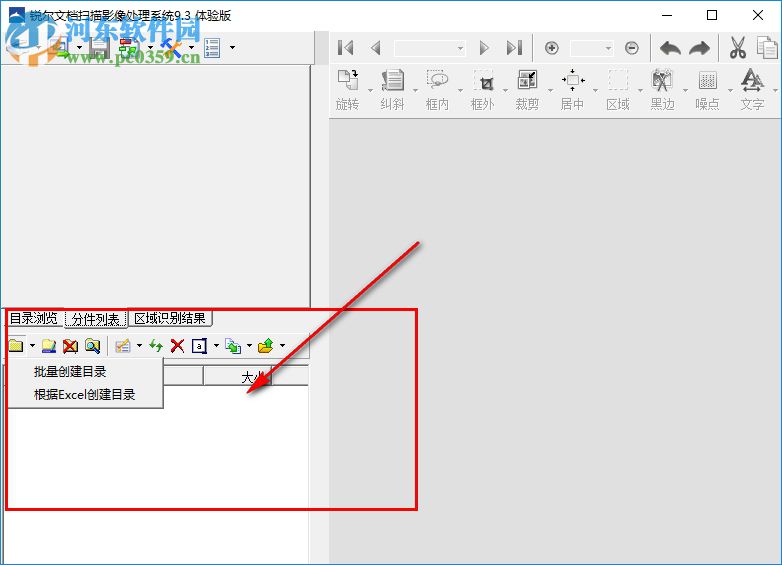Click the green refresh arrows icon
Screen dimensions: 782x565
point(156,345)
